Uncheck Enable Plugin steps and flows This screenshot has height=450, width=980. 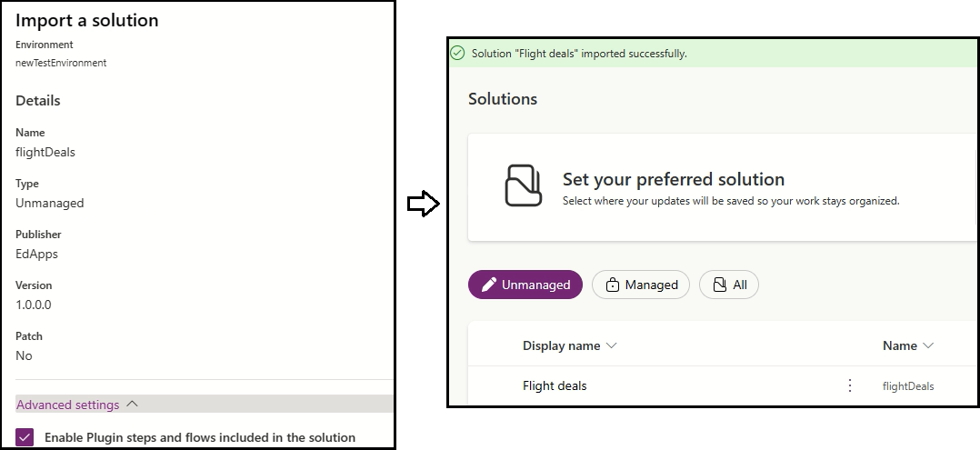pos(25,437)
